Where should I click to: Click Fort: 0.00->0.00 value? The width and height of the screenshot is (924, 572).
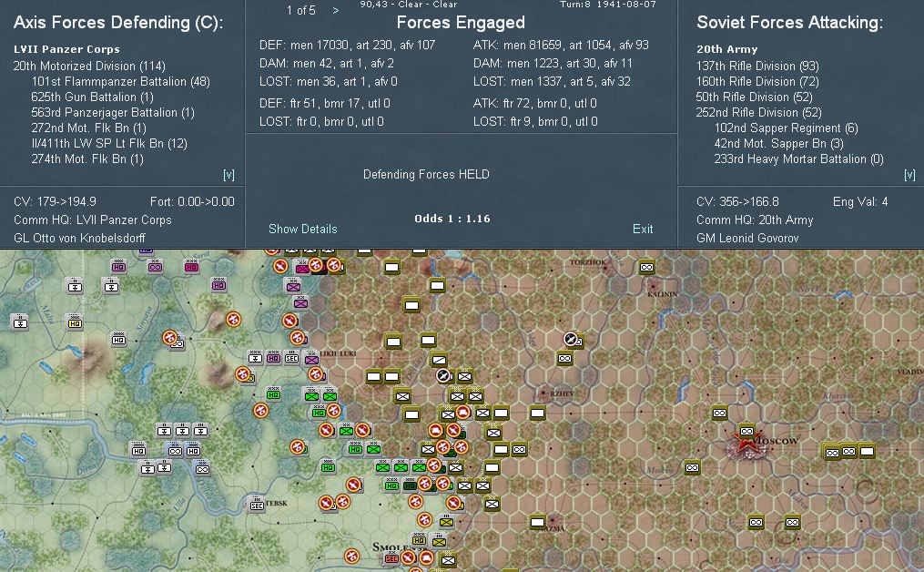coord(192,201)
